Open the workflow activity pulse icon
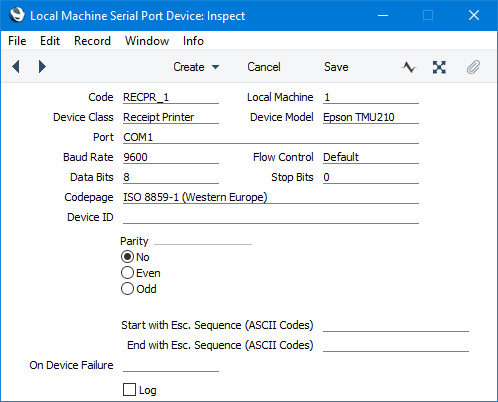 [409, 67]
